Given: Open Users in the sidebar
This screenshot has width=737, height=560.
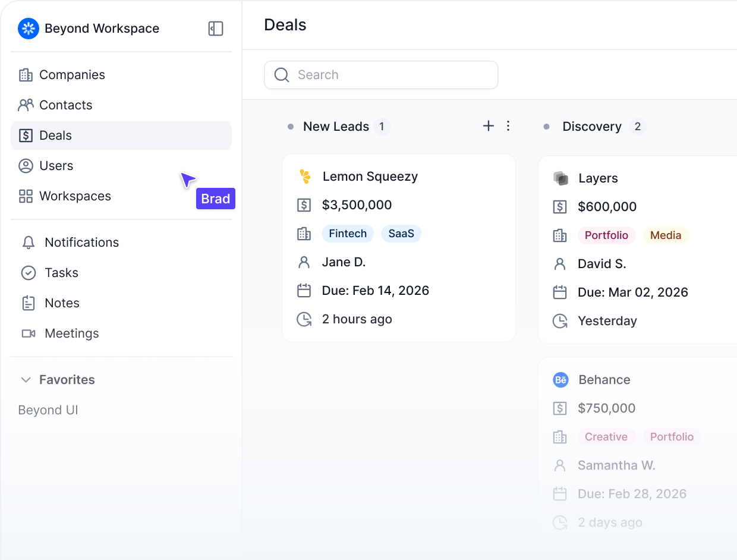Looking at the screenshot, I should tap(121, 166).
